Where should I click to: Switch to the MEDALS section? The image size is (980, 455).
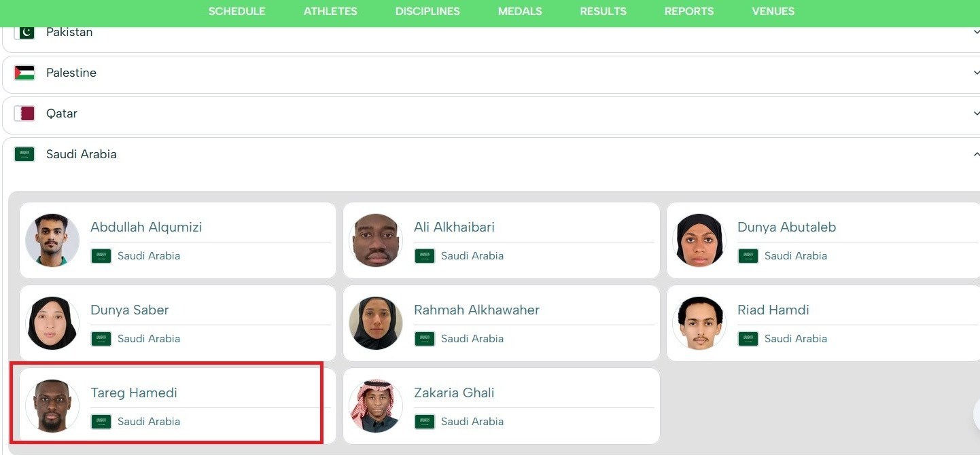click(x=519, y=11)
